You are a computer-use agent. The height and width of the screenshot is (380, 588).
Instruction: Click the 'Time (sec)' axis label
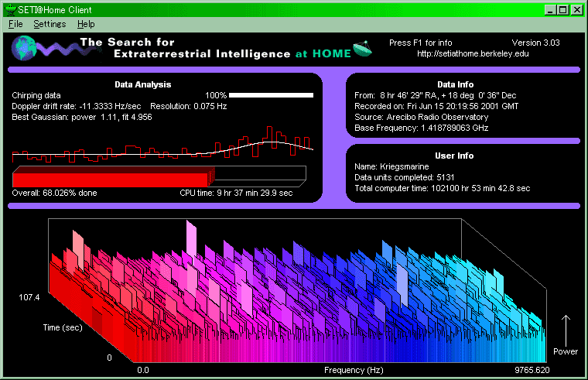[63, 327]
